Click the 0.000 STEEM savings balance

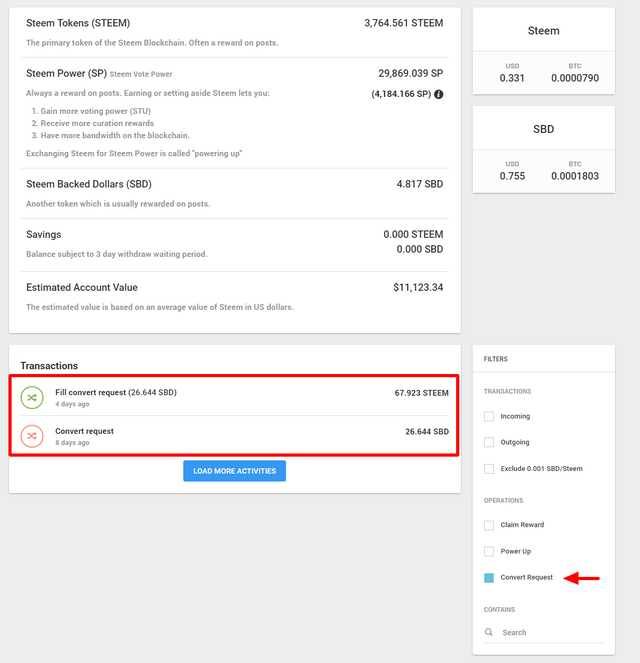click(413, 235)
